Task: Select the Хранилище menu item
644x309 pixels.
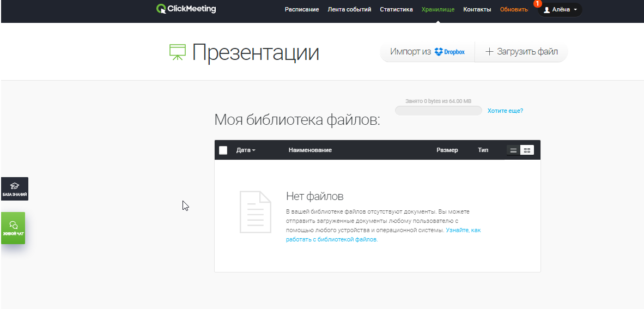Action: (x=438, y=9)
